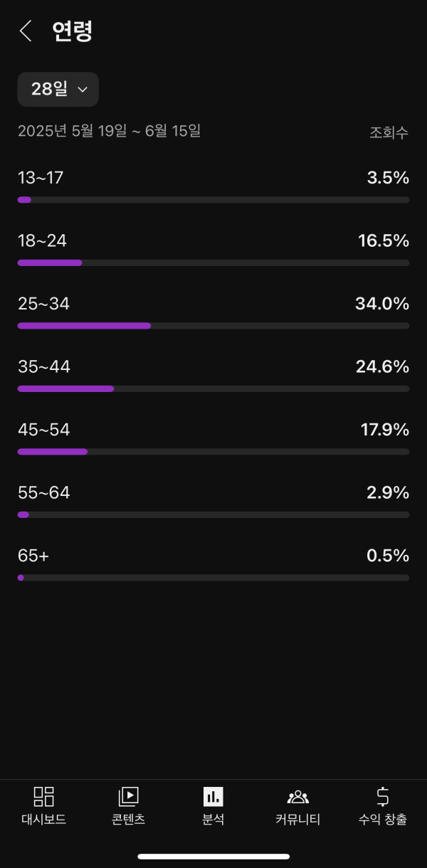Open the 대시보드 dashboard icon
Viewport: 427px width, 868px height.
point(43,796)
